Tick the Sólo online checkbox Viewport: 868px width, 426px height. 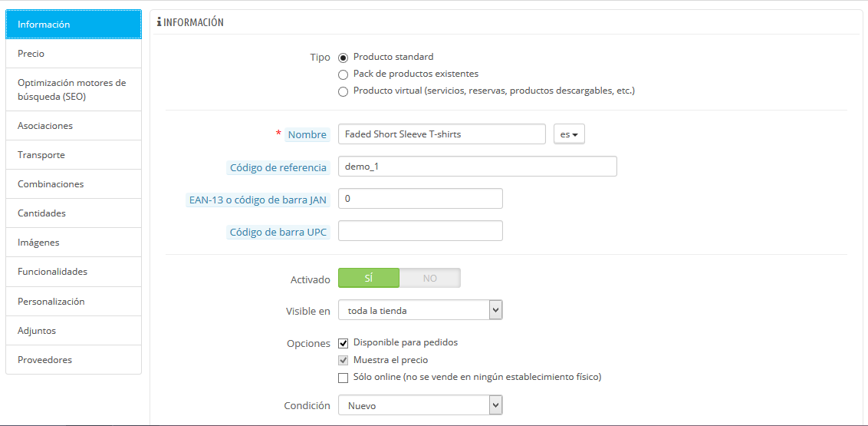point(344,378)
